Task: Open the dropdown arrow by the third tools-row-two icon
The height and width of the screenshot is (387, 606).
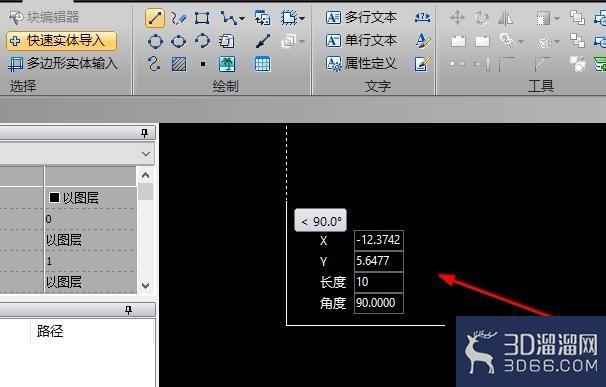Action: pos(521,41)
